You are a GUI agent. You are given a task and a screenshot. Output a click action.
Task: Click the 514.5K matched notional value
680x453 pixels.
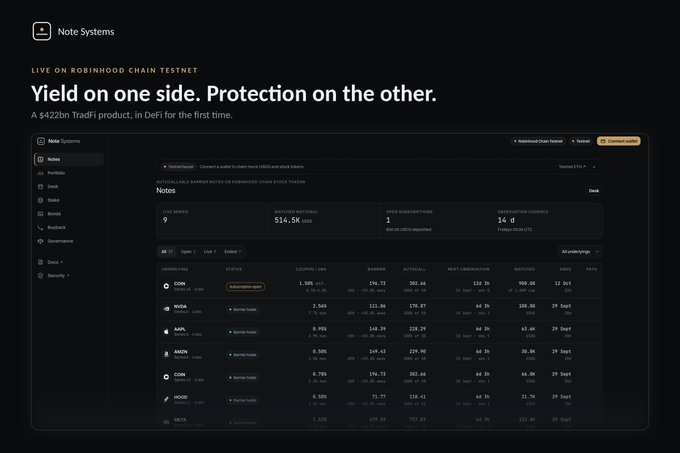click(x=287, y=221)
